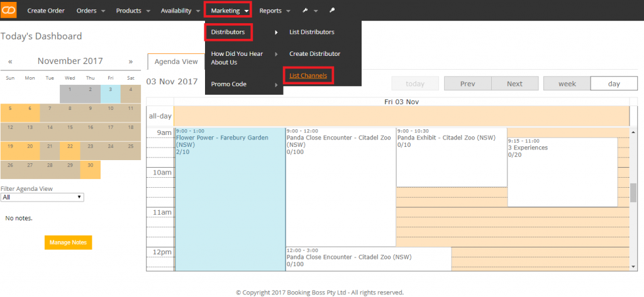
Task: Expand the Orders menu
Action: point(91,11)
